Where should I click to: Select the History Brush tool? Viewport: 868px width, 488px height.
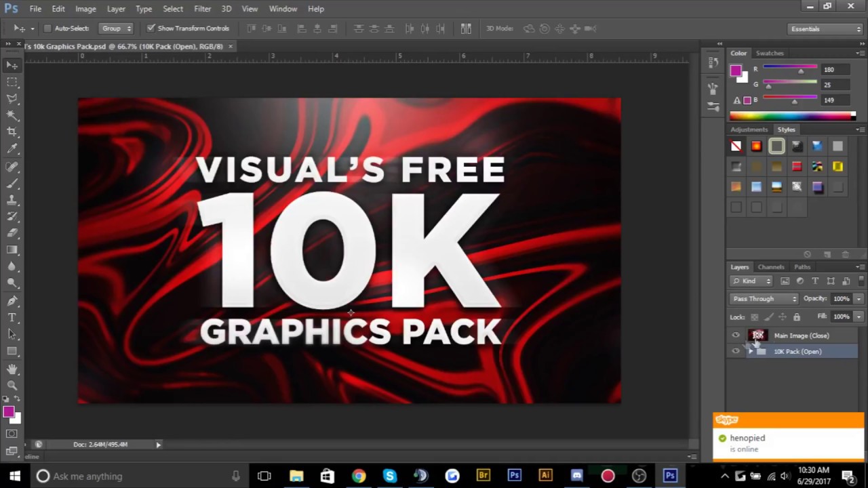(x=12, y=217)
